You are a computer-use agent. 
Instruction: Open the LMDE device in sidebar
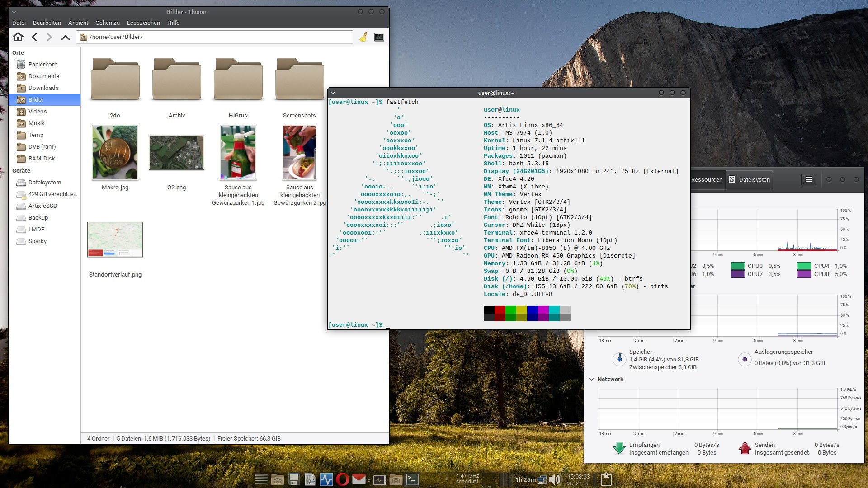pyautogui.click(x=44, y=230)
